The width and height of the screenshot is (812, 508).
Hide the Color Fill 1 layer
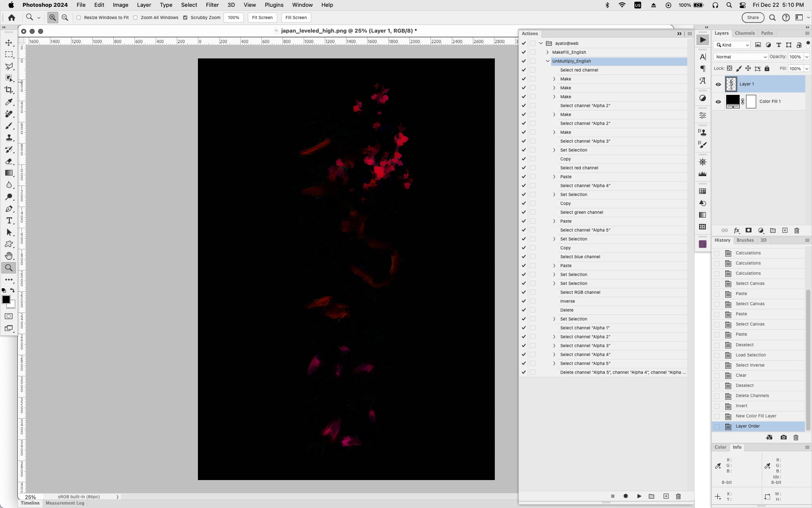(x=718, y=102)
